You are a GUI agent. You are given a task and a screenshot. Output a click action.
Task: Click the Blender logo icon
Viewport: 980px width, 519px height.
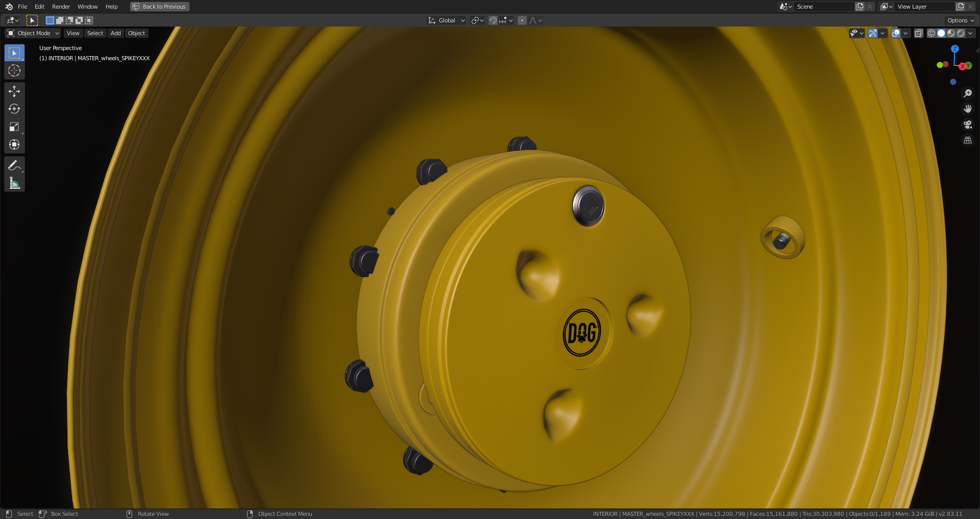point(9,7)
